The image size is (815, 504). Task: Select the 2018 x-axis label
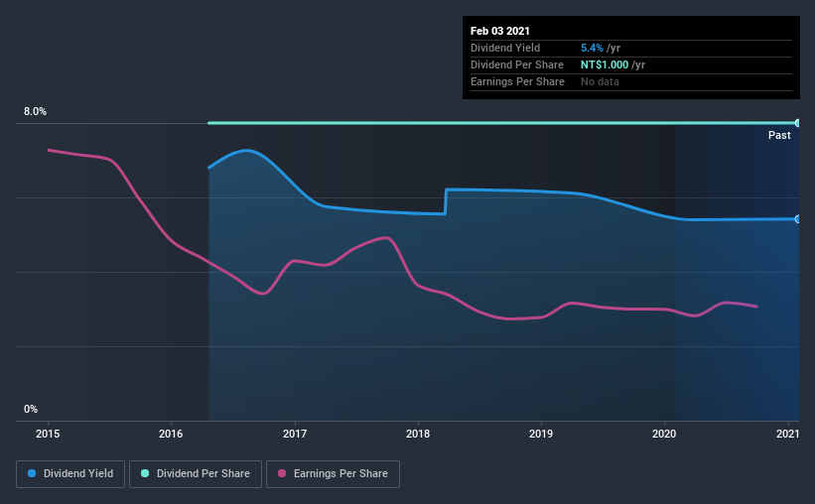click(x=418, y=434)
